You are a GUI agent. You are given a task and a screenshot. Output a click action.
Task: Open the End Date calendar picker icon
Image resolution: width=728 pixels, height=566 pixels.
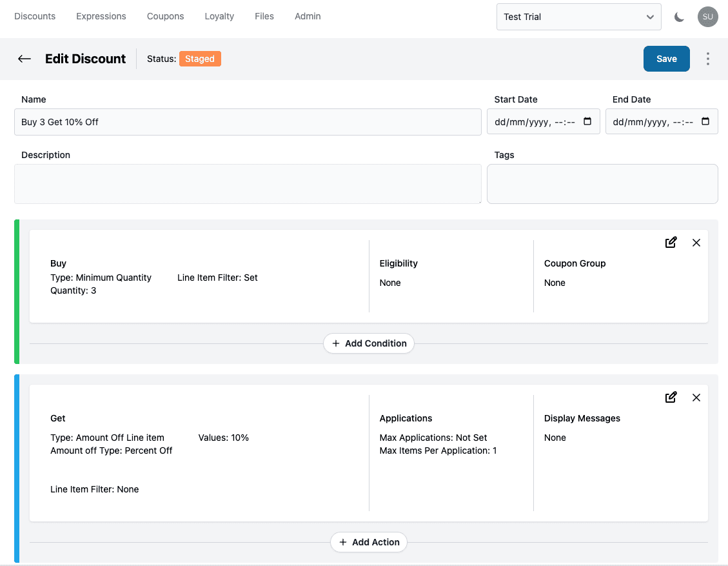[x=705, y=121]
